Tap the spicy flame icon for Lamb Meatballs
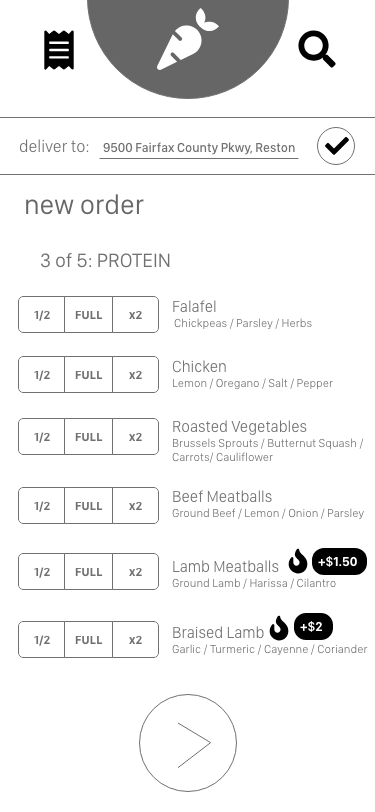375x812 pixels. pyautogui.click(x=298, y=561)
